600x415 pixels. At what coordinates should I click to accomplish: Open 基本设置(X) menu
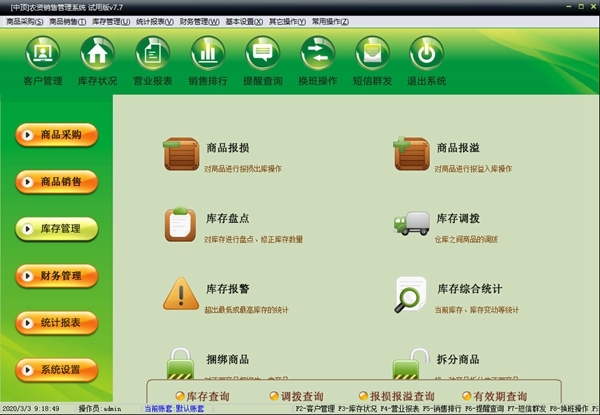tap(244, 22)
